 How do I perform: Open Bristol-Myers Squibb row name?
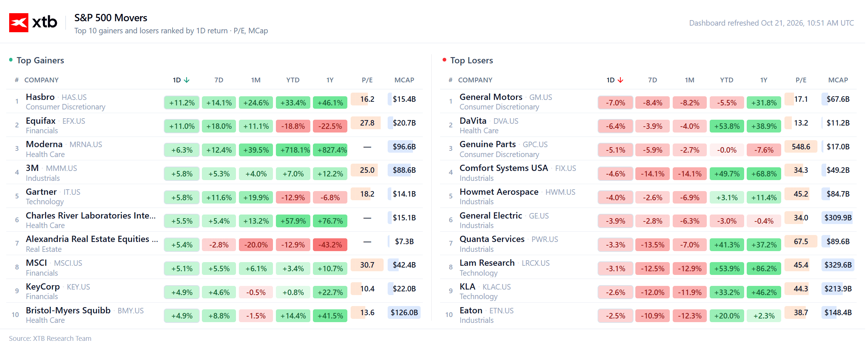(68, 310)
